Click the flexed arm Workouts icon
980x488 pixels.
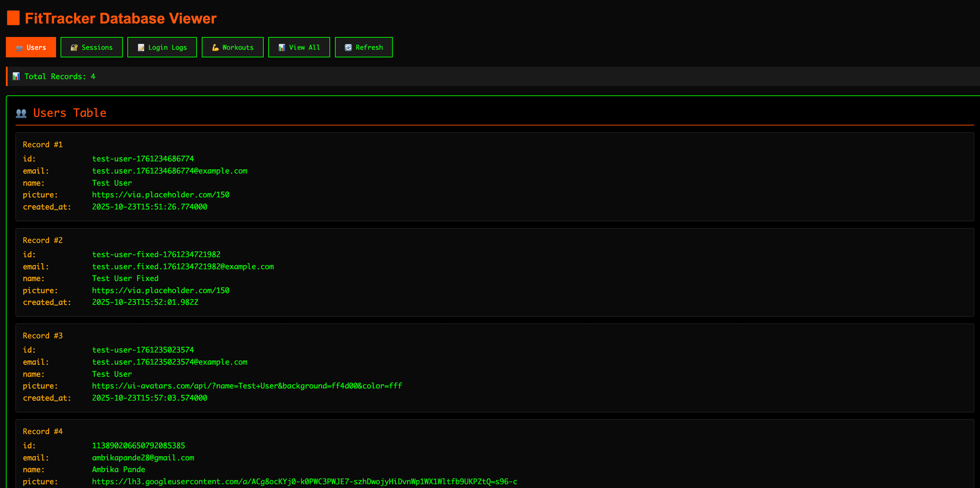pyautogui.click(x=215, y=47)
